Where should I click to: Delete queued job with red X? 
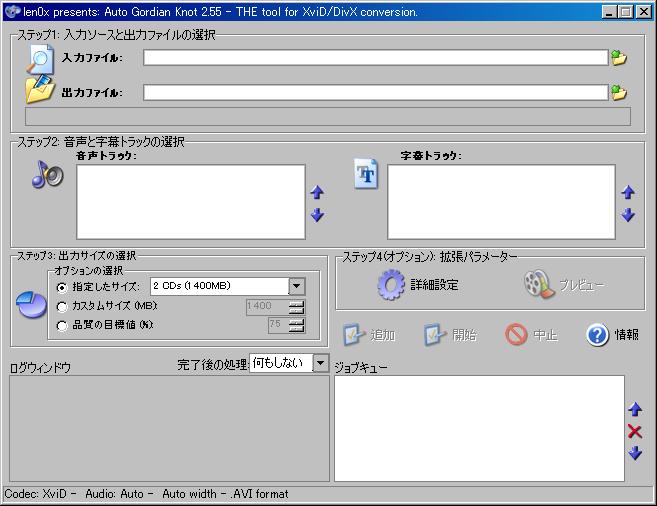click(x=635, y=431)
